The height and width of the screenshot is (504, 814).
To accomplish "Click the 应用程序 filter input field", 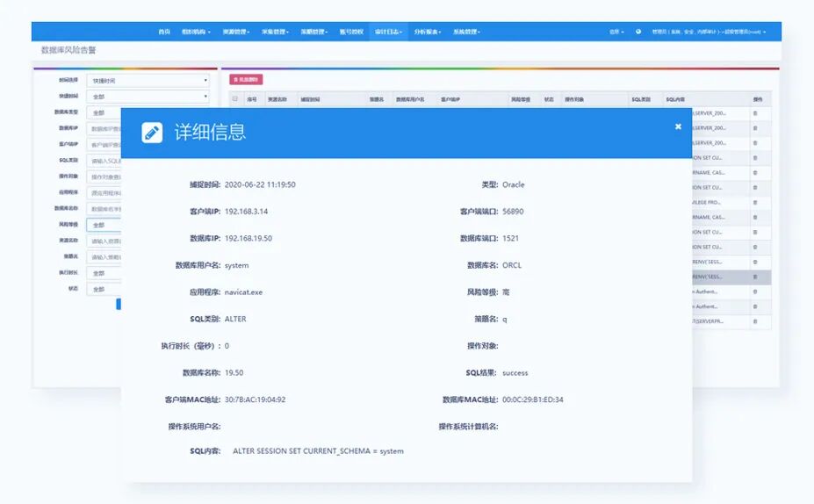I will pyautogui.click(x=104, y=192).
